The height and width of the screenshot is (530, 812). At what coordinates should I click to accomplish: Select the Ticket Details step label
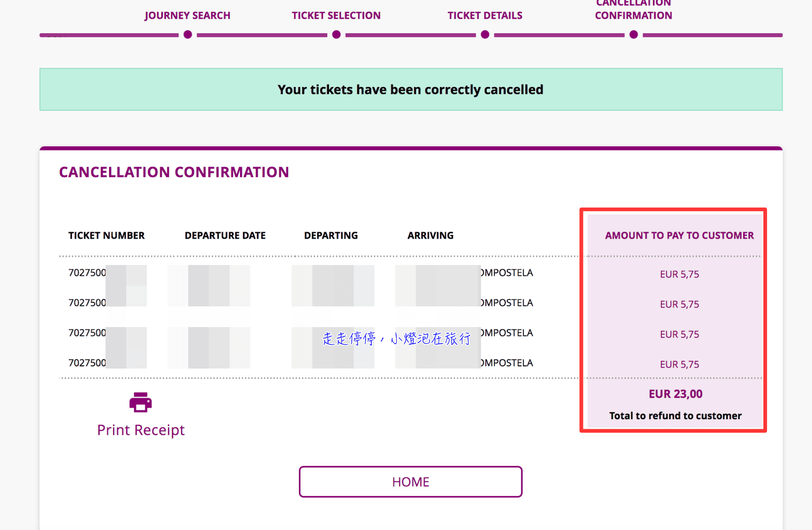(485, 16)
